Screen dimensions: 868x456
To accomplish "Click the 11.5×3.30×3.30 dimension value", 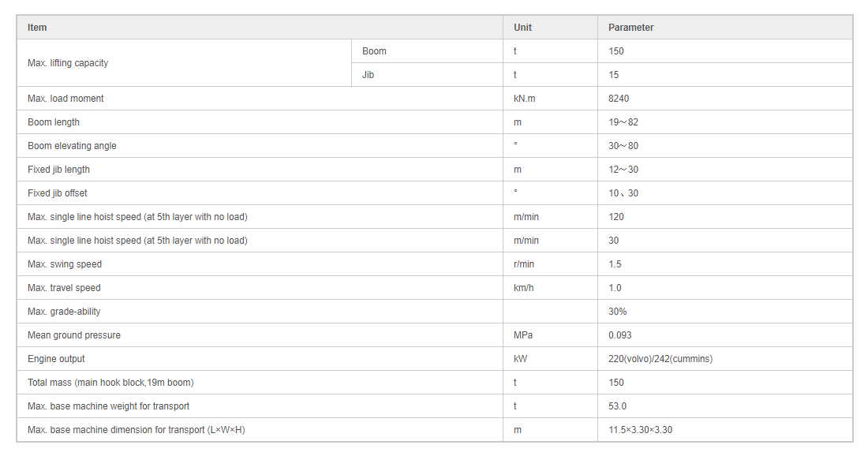I will tap(641, 430).
